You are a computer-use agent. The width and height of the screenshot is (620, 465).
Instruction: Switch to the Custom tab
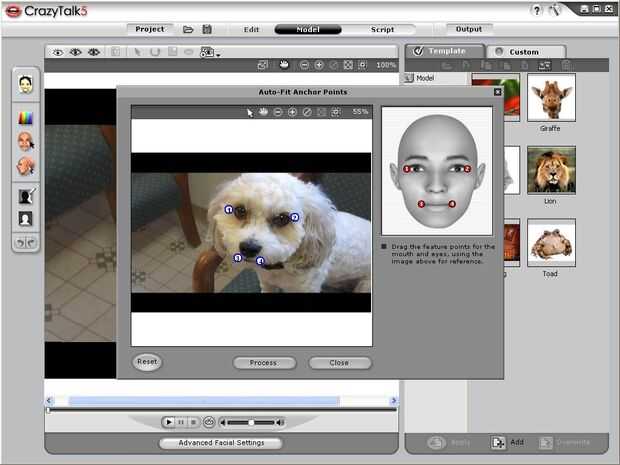[522, 52]
